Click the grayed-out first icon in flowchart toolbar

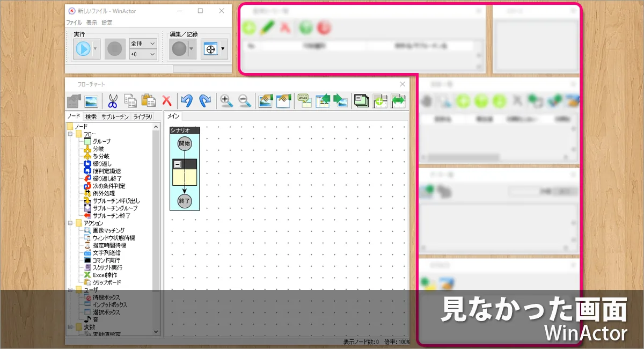(74, 100)
